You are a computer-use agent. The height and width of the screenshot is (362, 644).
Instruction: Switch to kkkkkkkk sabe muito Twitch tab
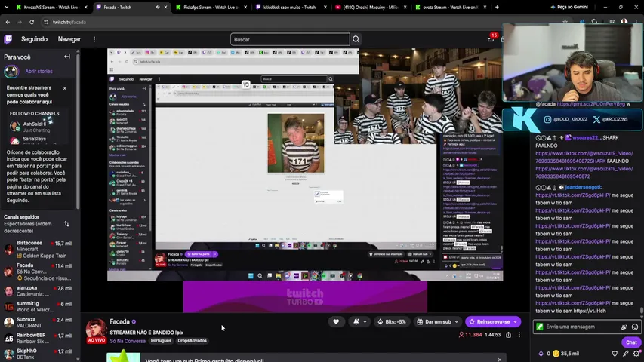pyautogui.click(x=289, y=7)
